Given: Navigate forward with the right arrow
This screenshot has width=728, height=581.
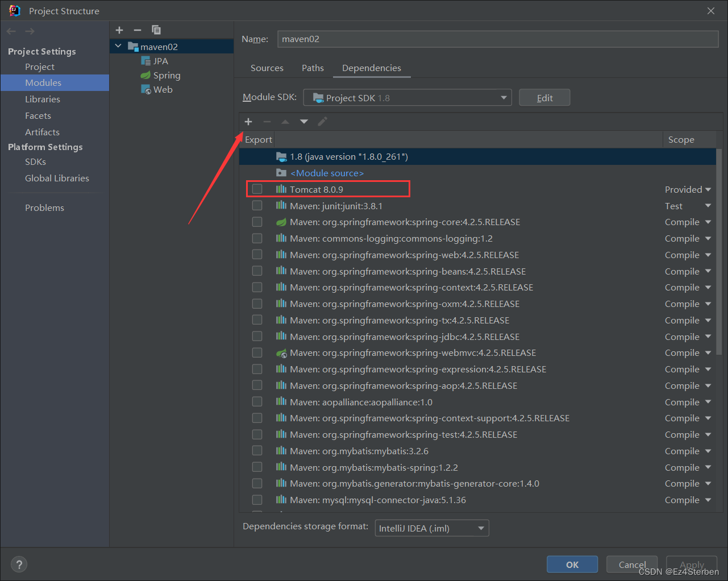Looking at the screenshot, I should (30, 31).
